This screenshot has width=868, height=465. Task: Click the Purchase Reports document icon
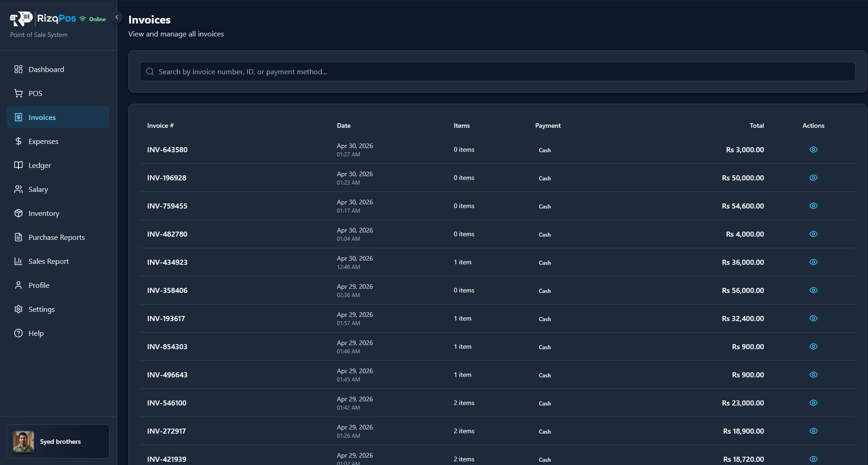pos(18,237)
